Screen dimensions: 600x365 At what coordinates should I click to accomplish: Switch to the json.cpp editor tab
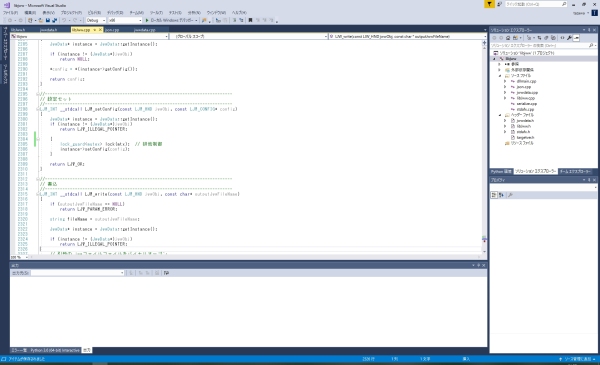(x=112, y=30)
